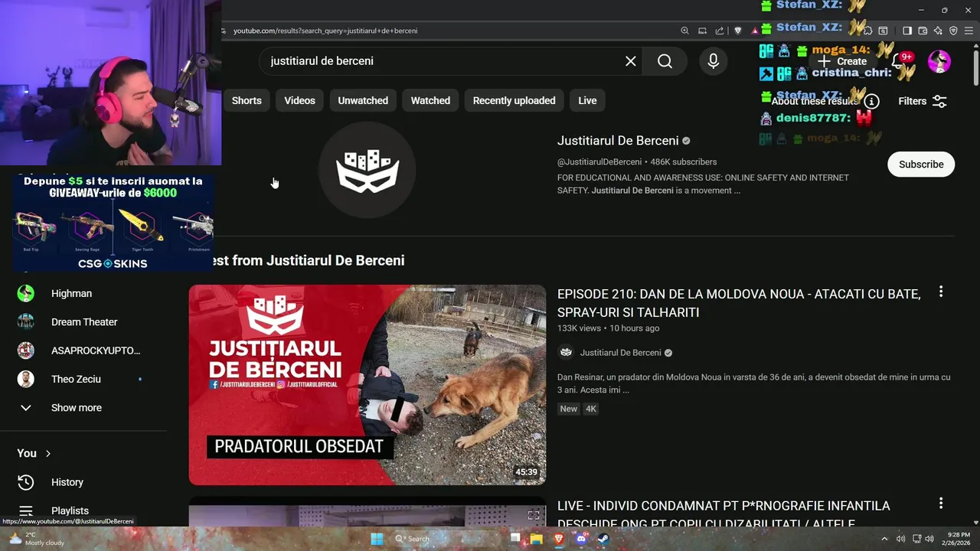Open the Leo AI sparkle icon
This screenshot has height=551, width=980.
click(x=938, y=31)
